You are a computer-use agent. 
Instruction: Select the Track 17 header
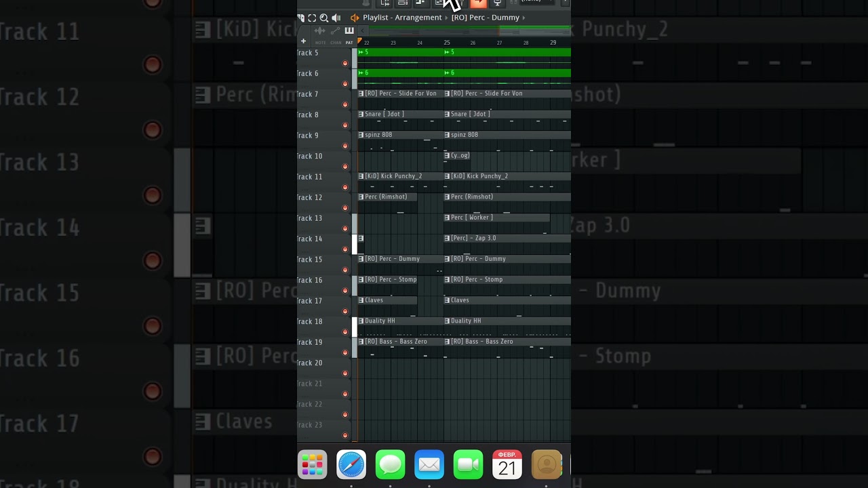pyautogui.click(x=324, y=306)
